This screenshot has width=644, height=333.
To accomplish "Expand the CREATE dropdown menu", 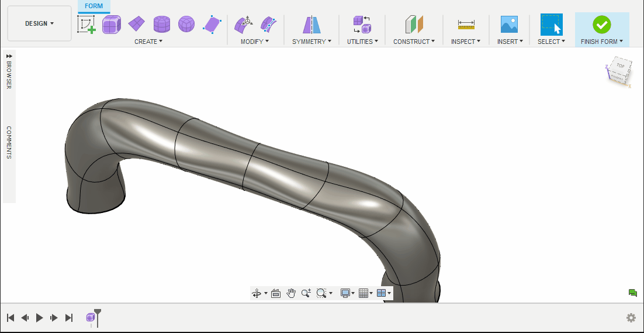I will tap(148, 42).
